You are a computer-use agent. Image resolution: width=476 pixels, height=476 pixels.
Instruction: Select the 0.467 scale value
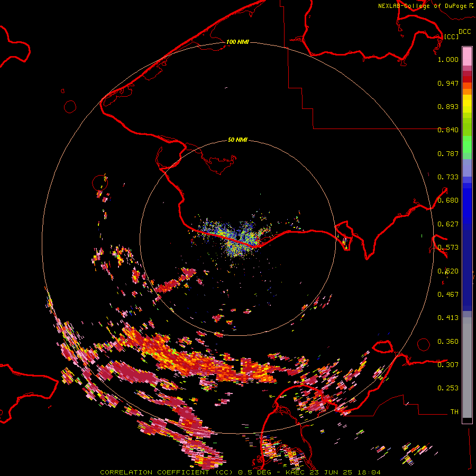tap(448, 295)
